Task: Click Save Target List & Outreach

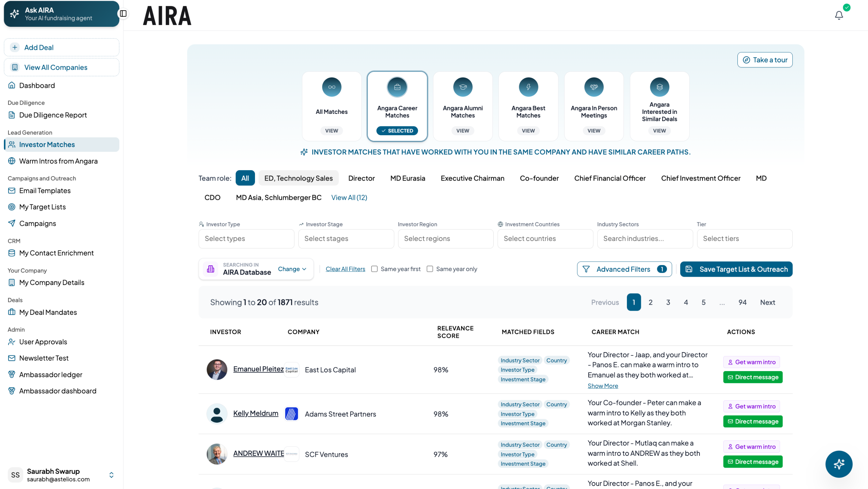Action: [736, 269]
